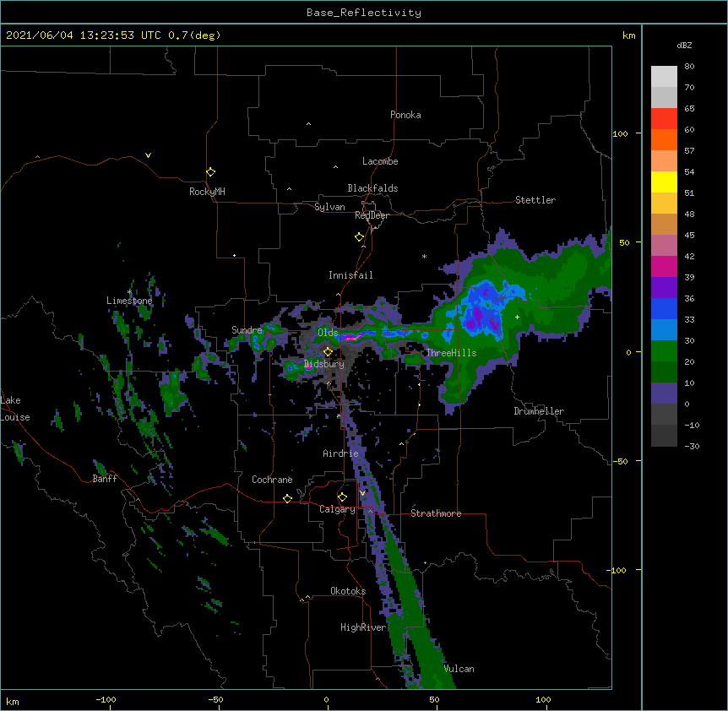
Task: Select the white asterisk above Limestone label
Action: coord(129,292)
